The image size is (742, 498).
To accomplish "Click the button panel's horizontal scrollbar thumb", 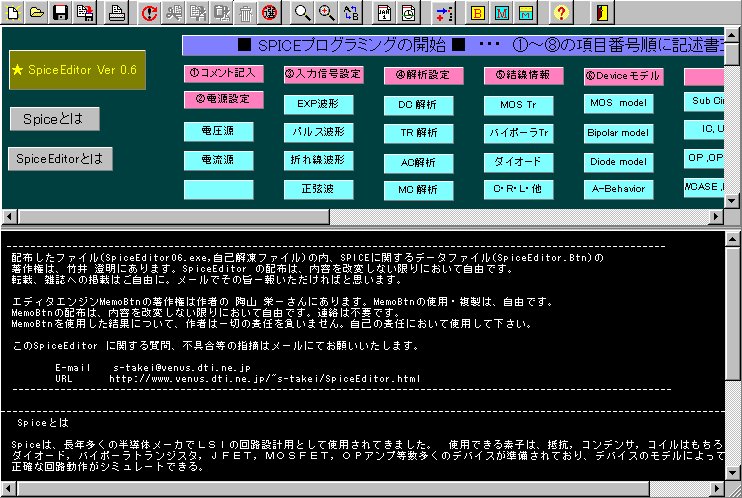I will (174, 217).
